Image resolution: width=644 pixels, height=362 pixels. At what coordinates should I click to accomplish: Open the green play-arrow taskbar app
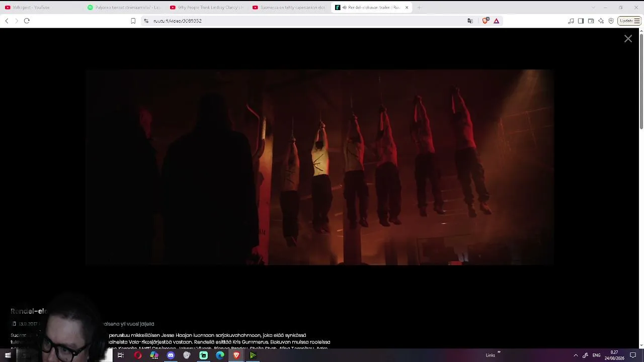coord(253,355)
